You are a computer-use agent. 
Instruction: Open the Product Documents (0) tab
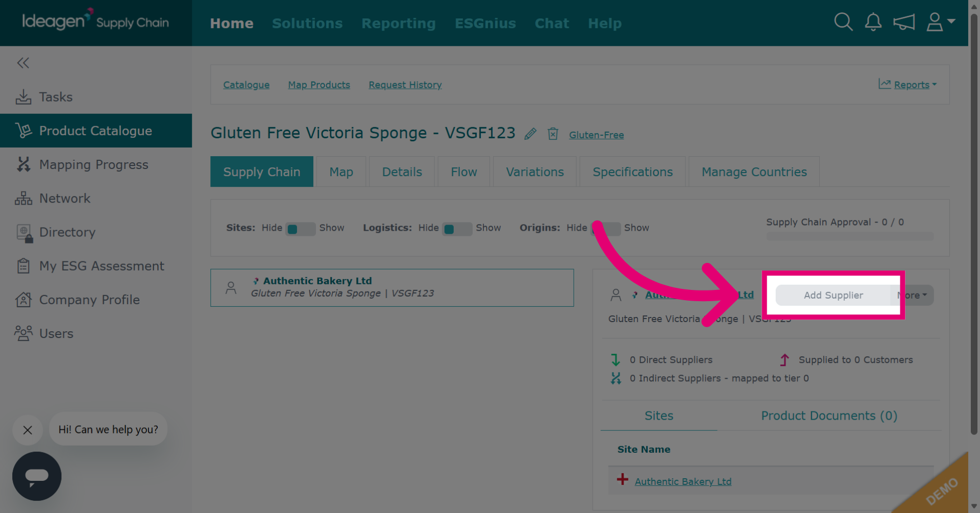829,416
